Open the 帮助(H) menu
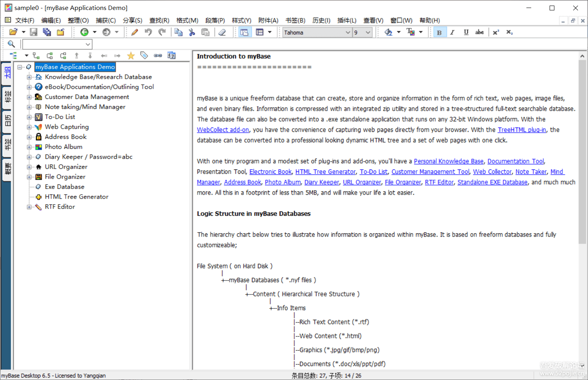Viewport: 588px width, 380px height. [x=430, y=20]
